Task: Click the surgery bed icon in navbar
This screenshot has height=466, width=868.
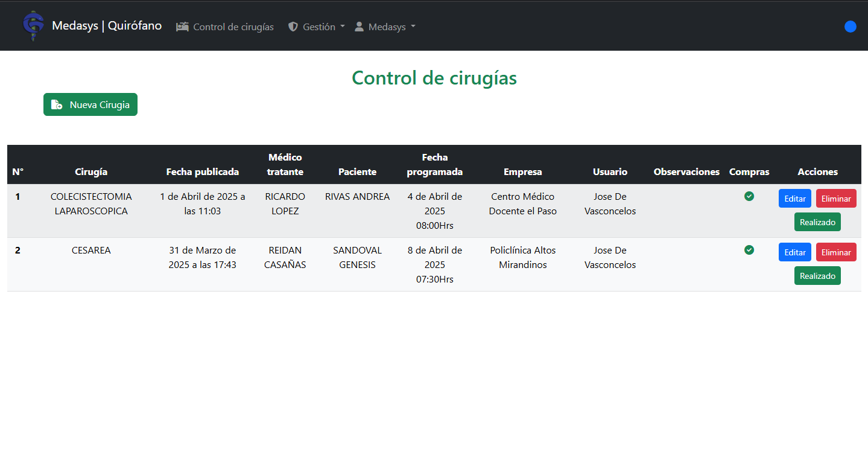Action: [182, 27]
